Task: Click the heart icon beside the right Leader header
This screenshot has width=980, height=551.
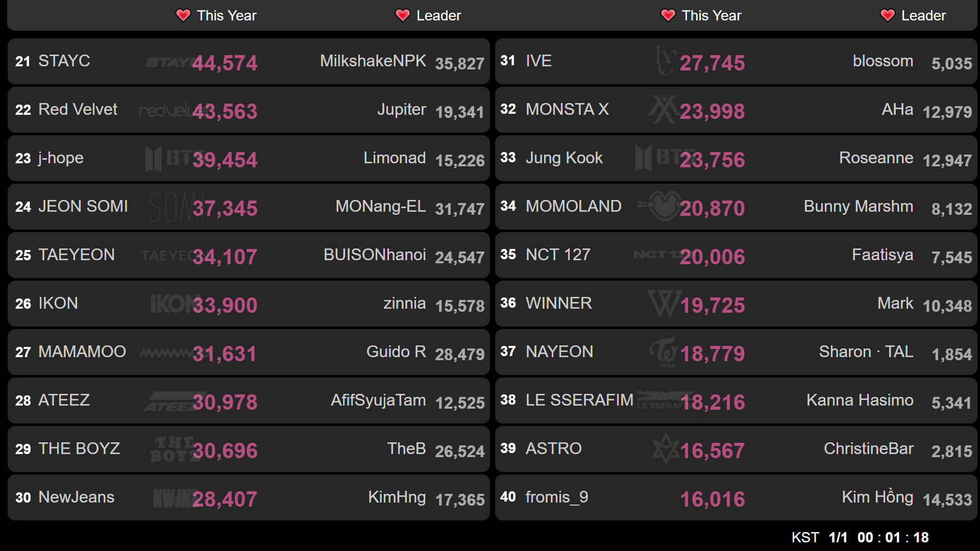Action: 888,15
